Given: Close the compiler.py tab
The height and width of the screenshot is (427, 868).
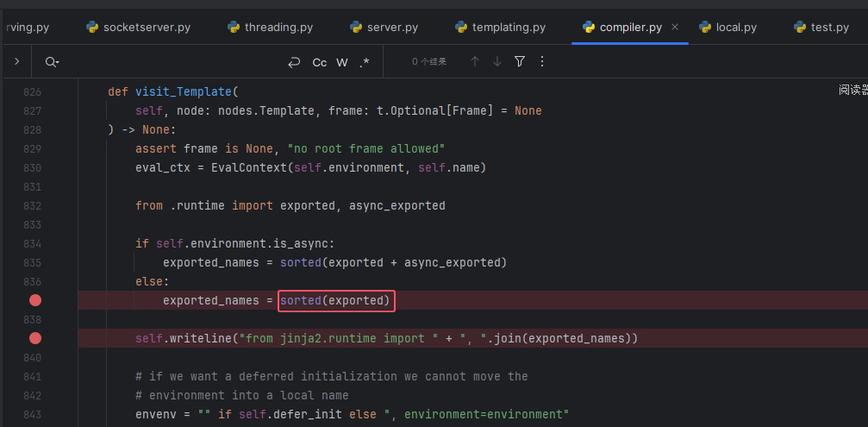Looking at the screenshot, I should [675, 27].
